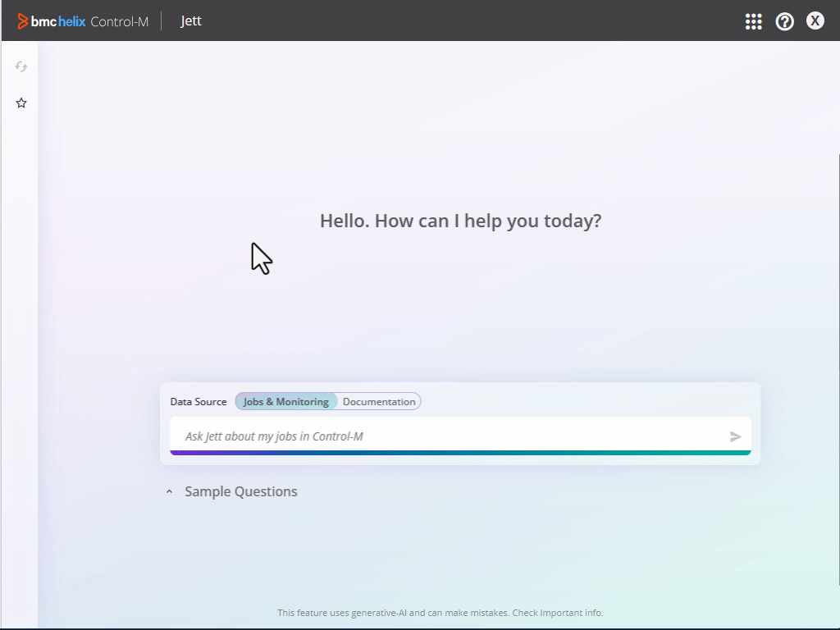Click the refresh conversation sidebar icon
This screenshot has width=840, height=630.
point(21,66)
